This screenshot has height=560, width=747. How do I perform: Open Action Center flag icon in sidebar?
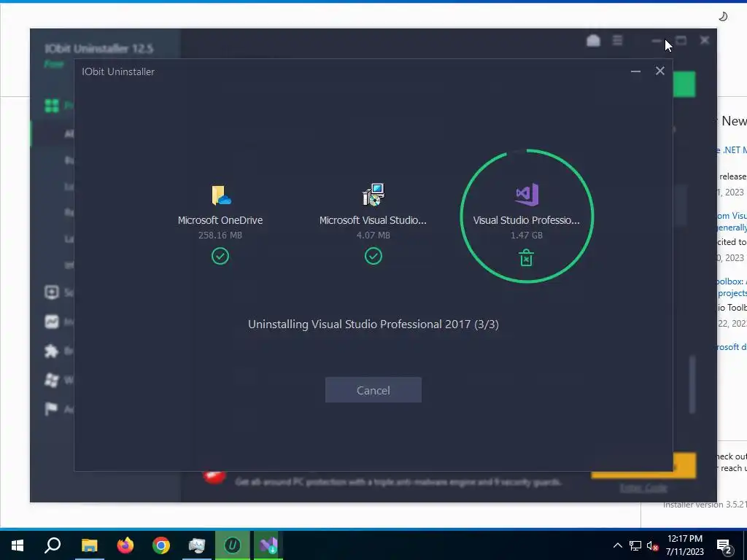point(52,408)
